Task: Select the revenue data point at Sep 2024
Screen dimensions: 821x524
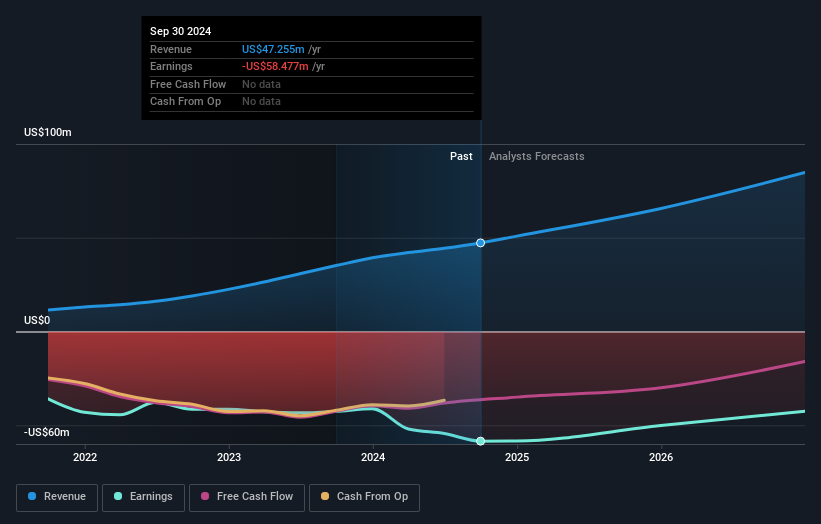Action: coord(481,243)
